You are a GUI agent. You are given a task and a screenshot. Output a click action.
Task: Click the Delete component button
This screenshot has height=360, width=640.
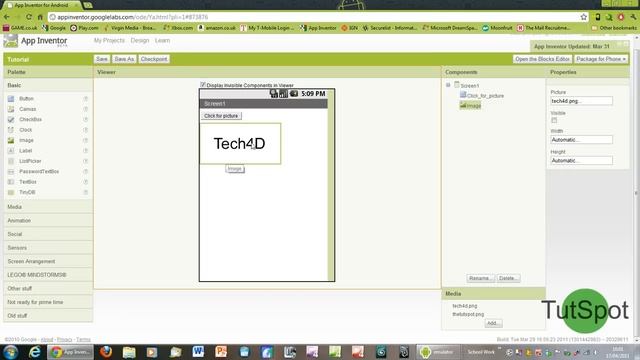point(508,278)
